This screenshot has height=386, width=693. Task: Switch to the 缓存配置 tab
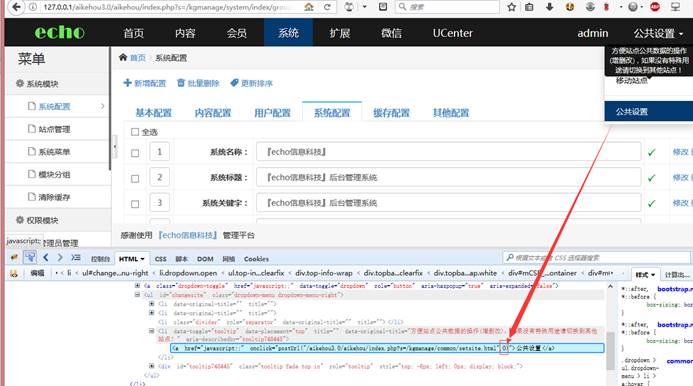tap(391, 113)
